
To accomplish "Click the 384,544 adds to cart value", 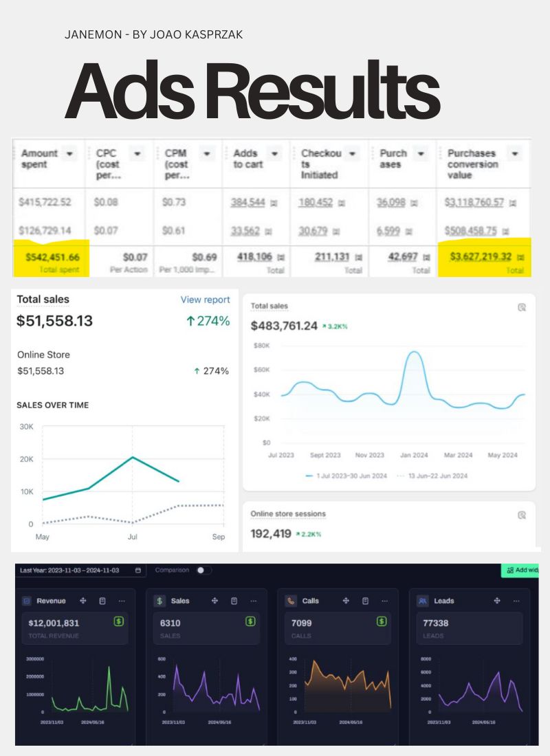I will click(x=248, y=203).
